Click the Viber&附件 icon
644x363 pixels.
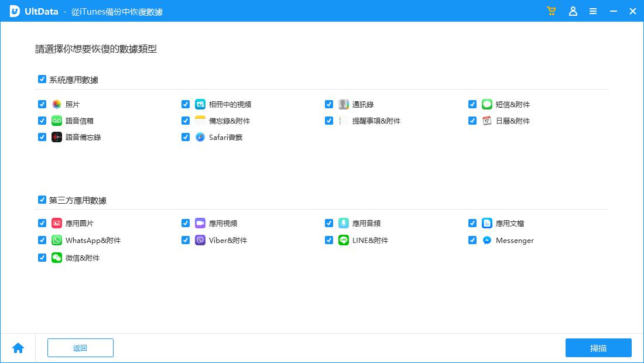200,240
